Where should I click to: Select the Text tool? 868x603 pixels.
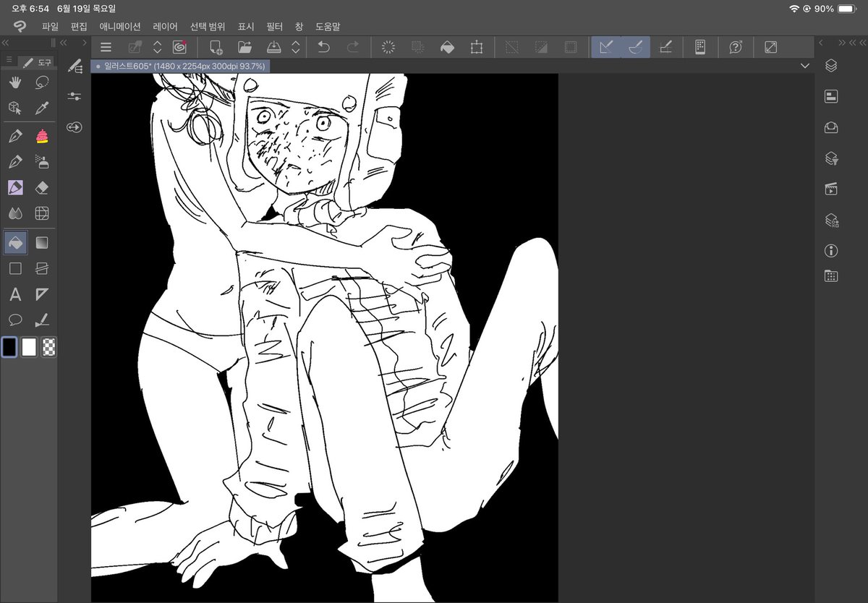15,294
